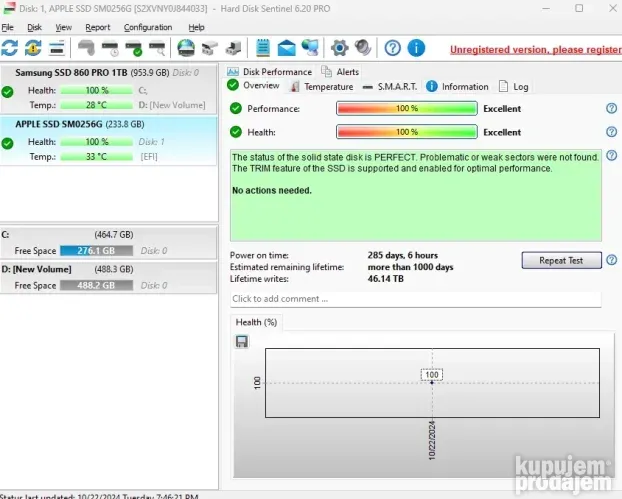Viewport: 622px width, 499px height.
Task: Click the help icon beside Performance rating
Action: click(611, 108)
